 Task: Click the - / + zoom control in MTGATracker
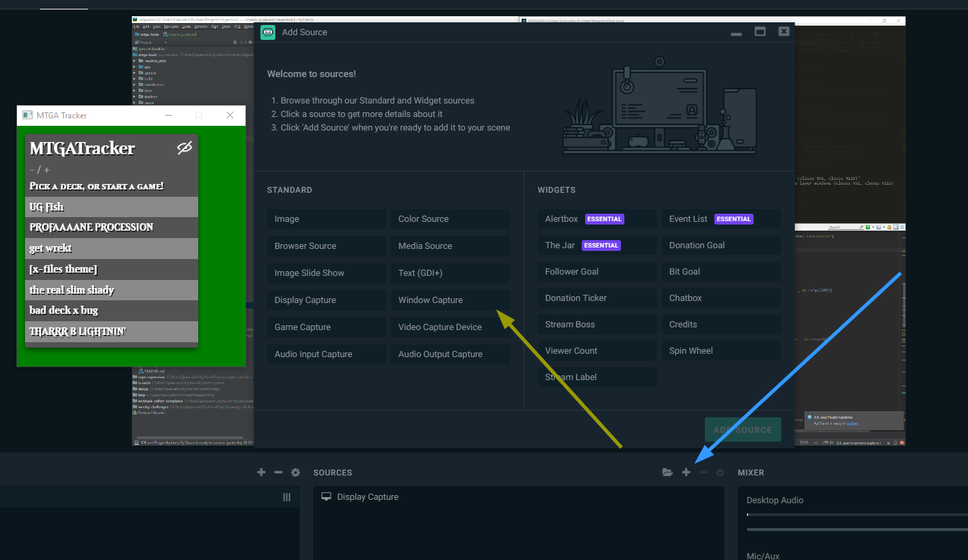(39, 170)
